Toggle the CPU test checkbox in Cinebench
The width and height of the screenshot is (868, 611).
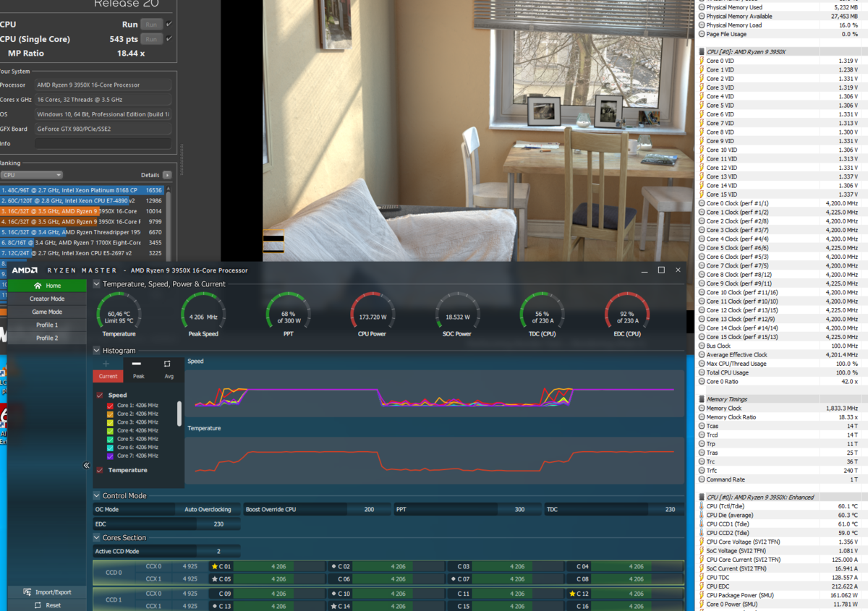point(169,24)
